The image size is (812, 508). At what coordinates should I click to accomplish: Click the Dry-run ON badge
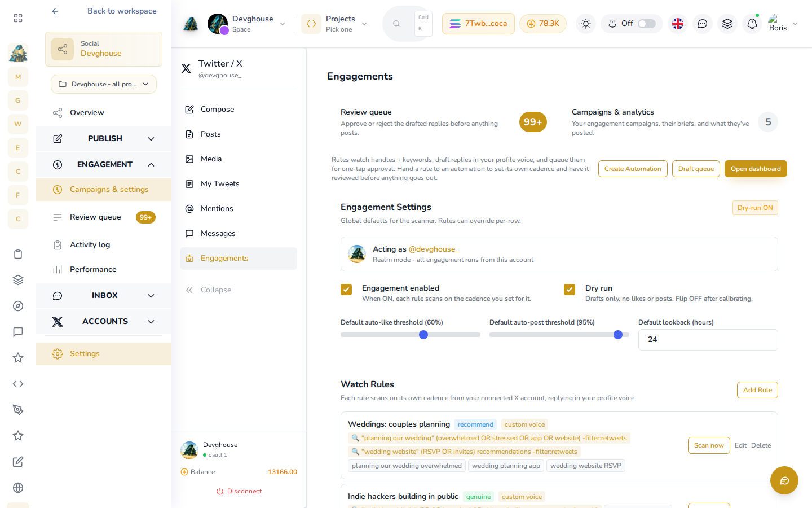755,208
